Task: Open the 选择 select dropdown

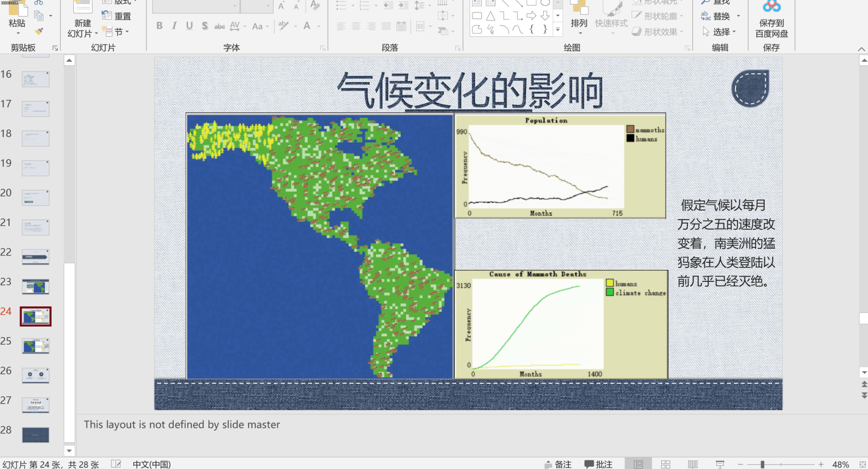Action: (720, 32)
